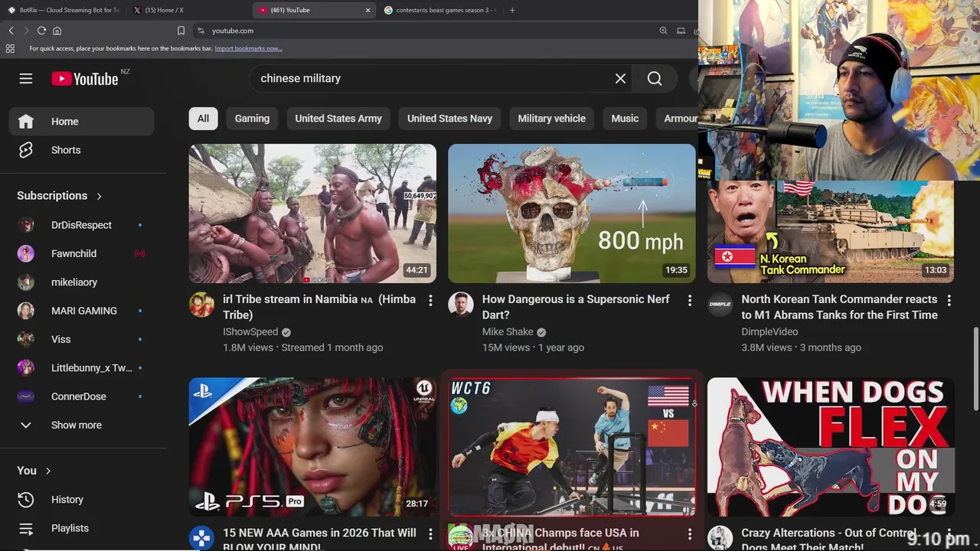Open Home in the sidebar
The height and width of the screenshot is (551, 980).
[81, 121]
